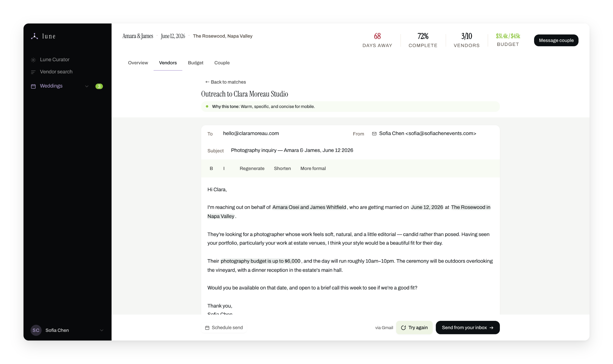Click Back to matches link
The image size is (613, 364).
point(226,82)
